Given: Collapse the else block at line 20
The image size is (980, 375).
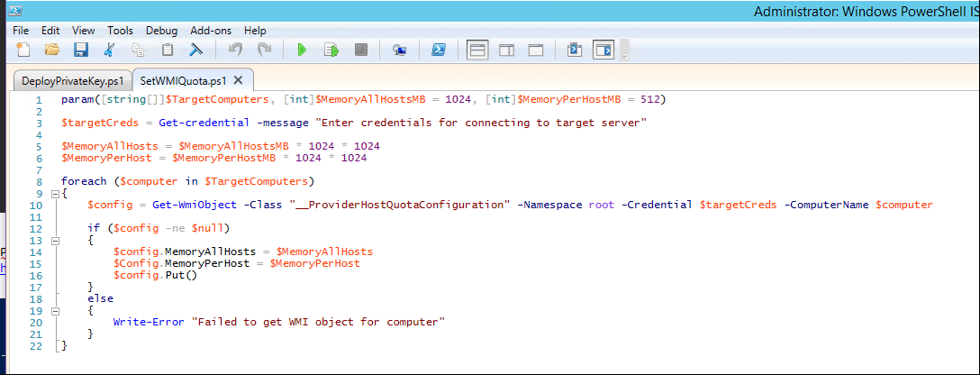Looking at the screenshot, I should coord(56,310).
